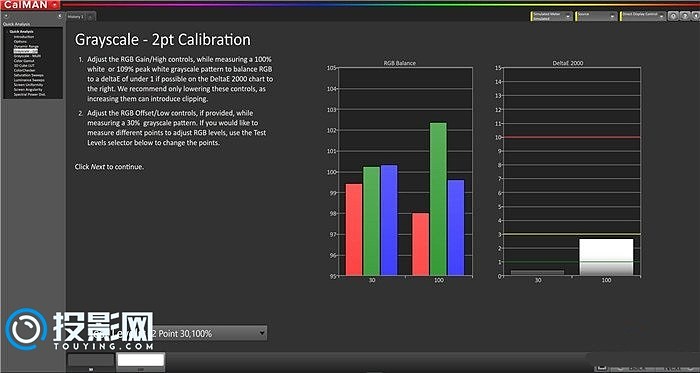Click the help question mark icon
The image size is (700, 373).
[684, 17]
